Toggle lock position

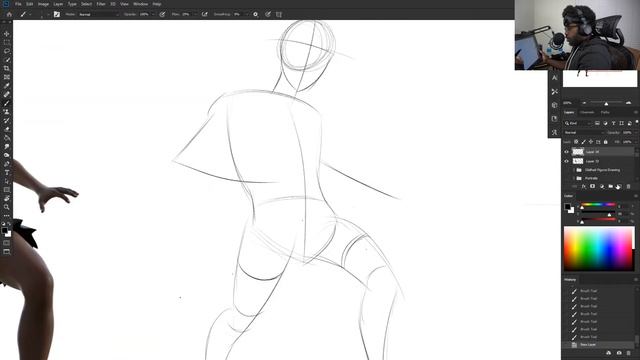point(591,142)
